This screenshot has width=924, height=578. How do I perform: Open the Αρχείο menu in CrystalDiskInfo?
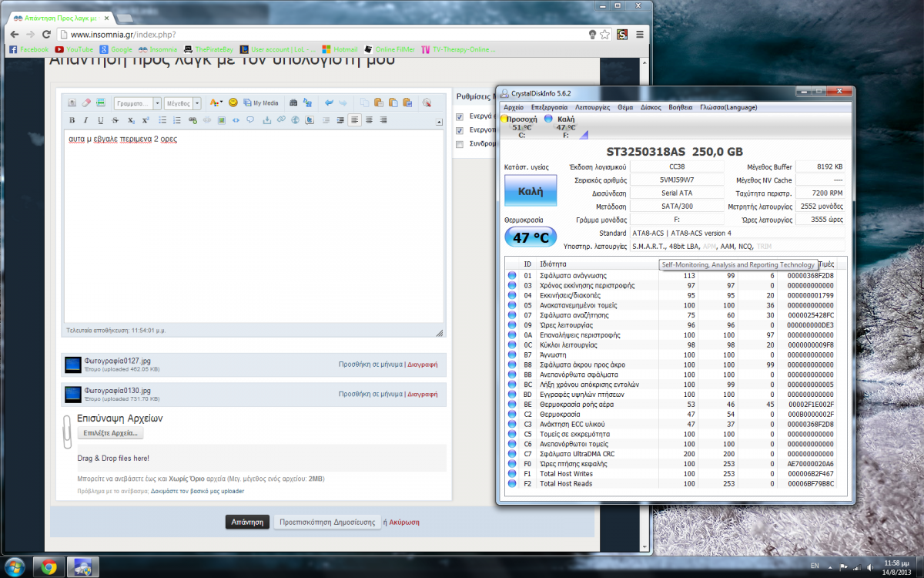click(x=514, y=107)
